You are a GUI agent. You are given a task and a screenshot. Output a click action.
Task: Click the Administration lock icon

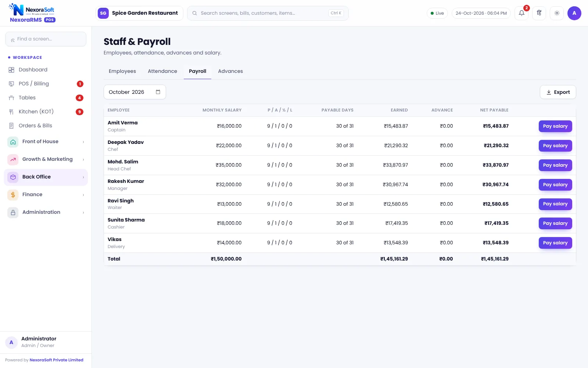[13, 212]
